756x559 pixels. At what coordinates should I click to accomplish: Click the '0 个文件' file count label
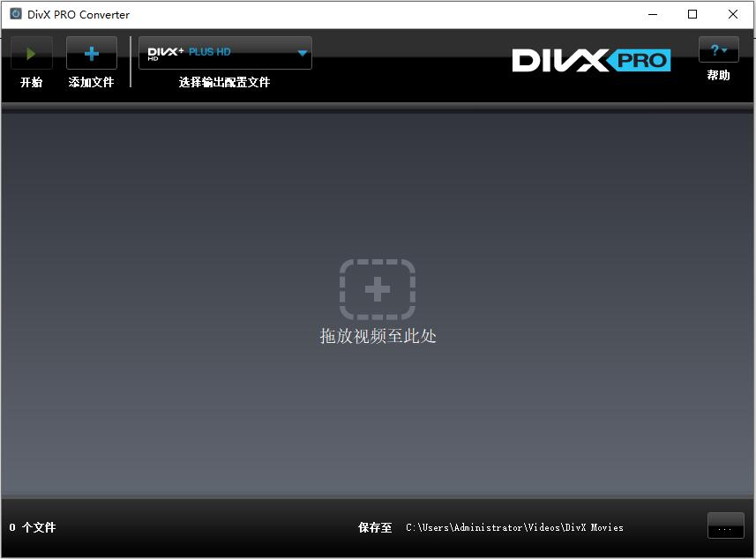coord(33,527)
